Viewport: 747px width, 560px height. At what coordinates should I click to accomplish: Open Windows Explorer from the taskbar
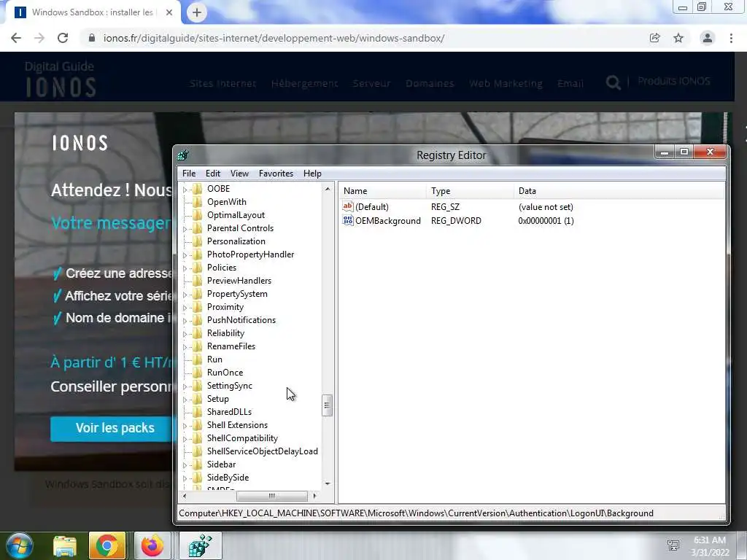coord(65,545)
